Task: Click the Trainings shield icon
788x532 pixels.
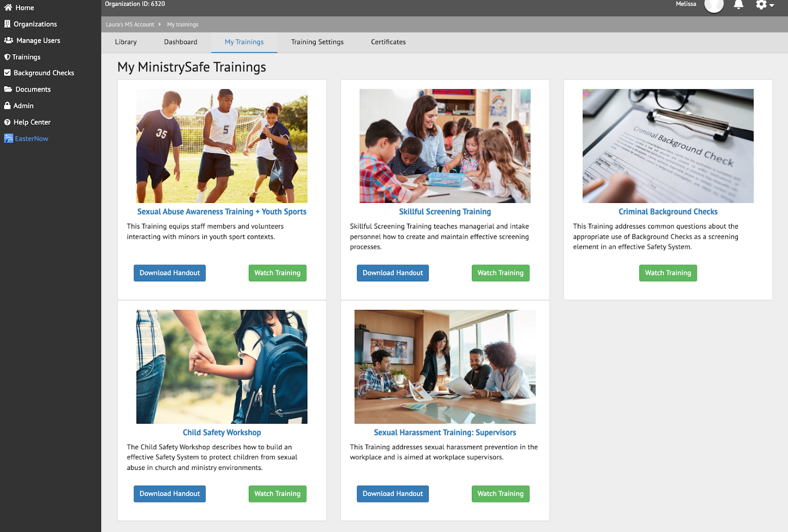Action: [x=7, y=57]
